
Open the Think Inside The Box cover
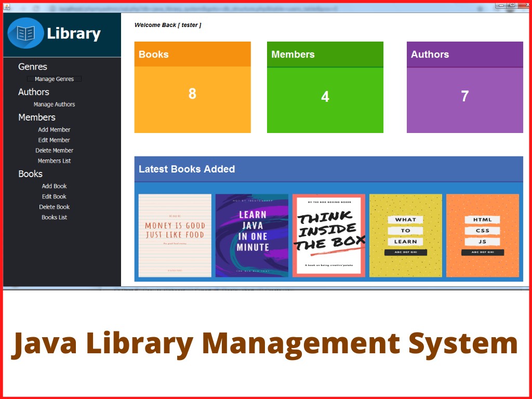pos(329,235)
